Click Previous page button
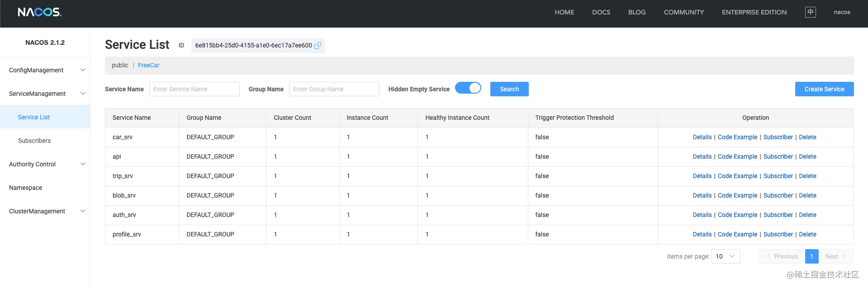The width and height of the screenshot is (868, 288). [781, 256]
